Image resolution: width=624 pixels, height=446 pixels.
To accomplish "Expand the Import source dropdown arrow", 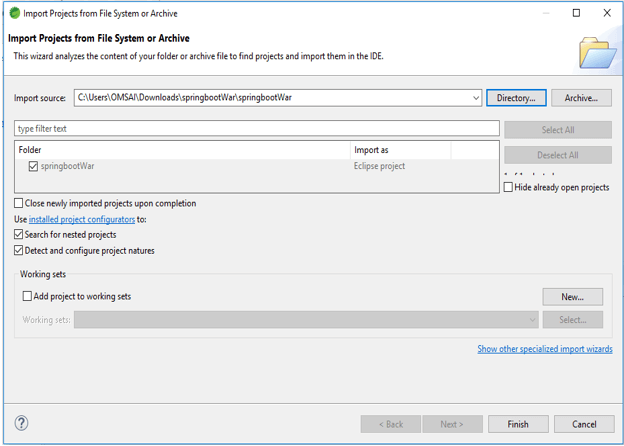I will [476, 98].
